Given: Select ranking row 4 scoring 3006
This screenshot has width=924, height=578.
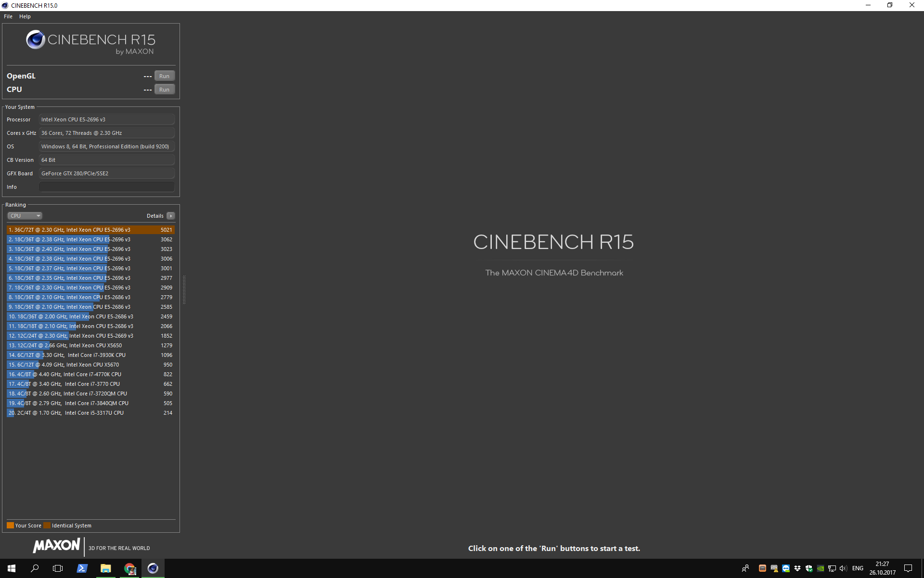Looking at the screenshot, I should click(x=90, y=259).
